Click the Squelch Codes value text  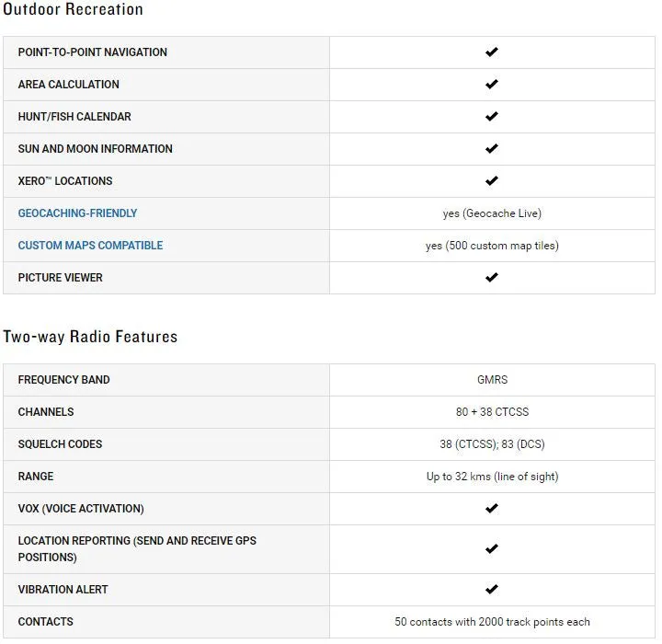[x=492, y=444]
